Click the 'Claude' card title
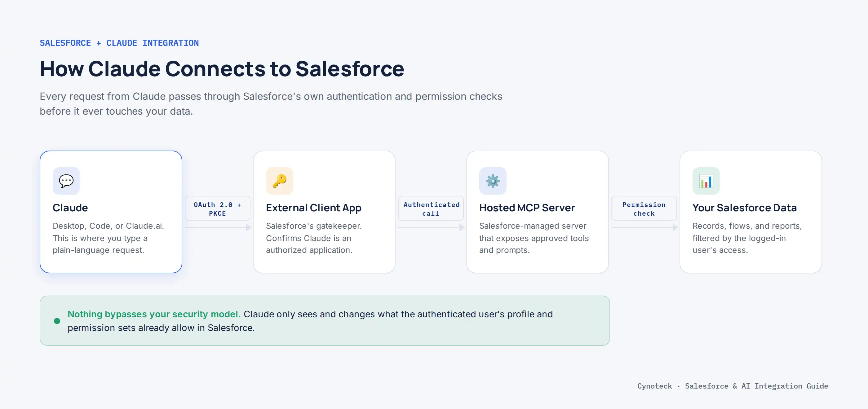Screen dimensions: 868x409 [70, 208]
